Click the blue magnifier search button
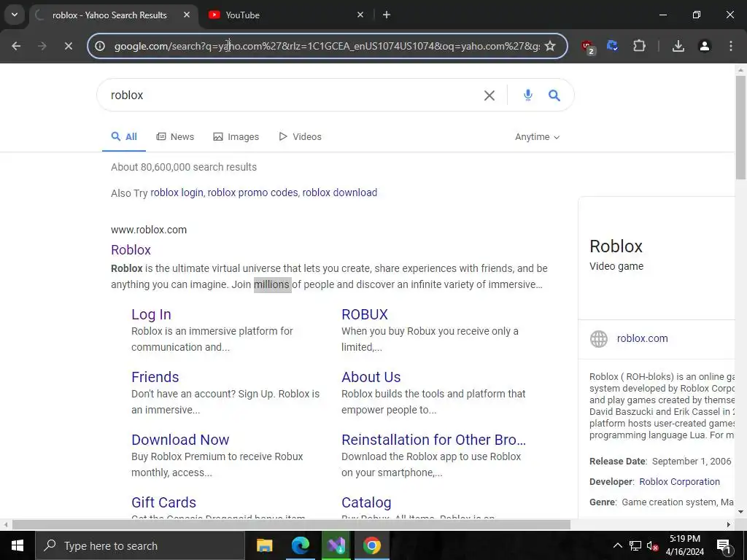The height and width of the screenshot is (560, 747). (x=554, y=96)
